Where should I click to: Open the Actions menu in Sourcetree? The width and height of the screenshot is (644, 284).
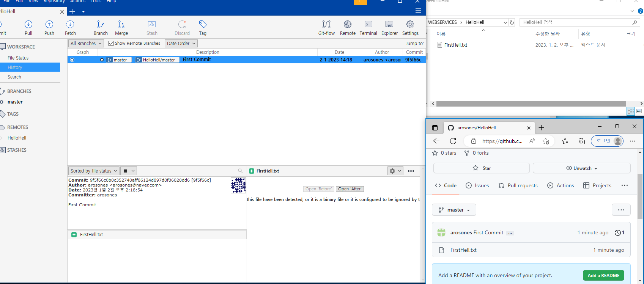[78, 2]
